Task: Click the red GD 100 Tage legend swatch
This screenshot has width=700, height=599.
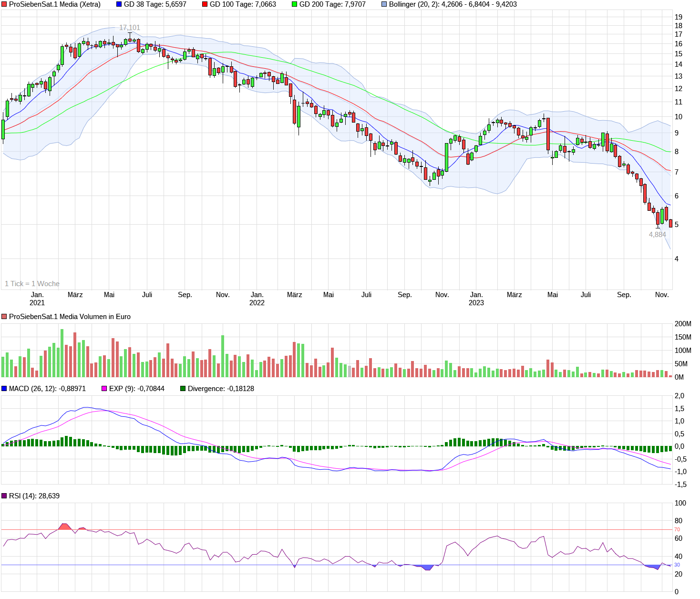Action: coord(205,4)
